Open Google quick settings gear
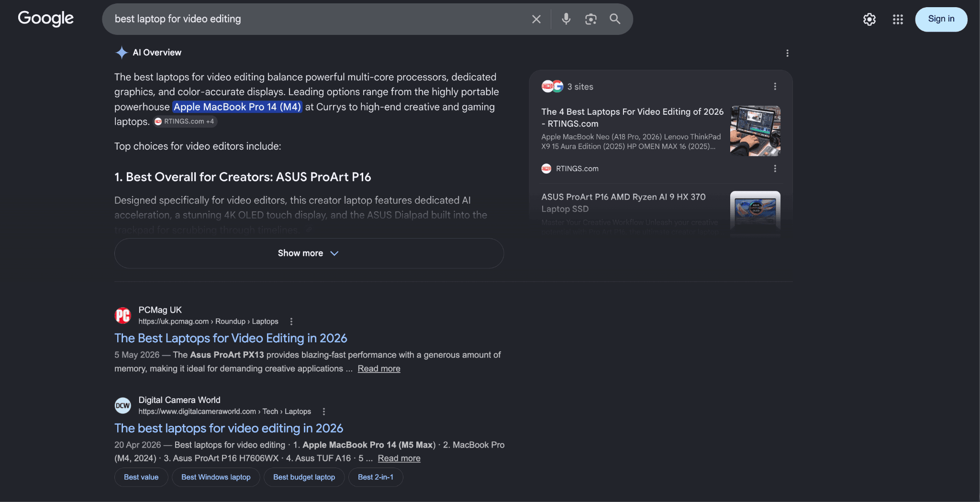 [x=869, y=19]
